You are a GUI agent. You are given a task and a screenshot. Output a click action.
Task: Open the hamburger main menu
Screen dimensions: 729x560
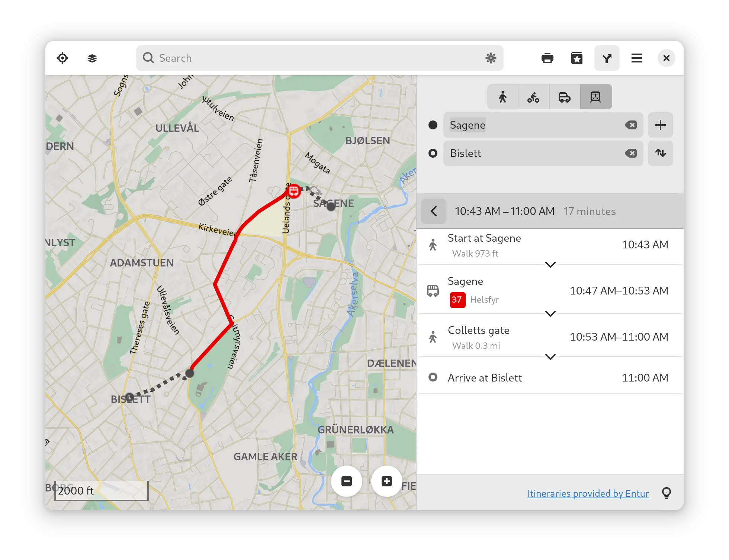(x=636, y=58)
